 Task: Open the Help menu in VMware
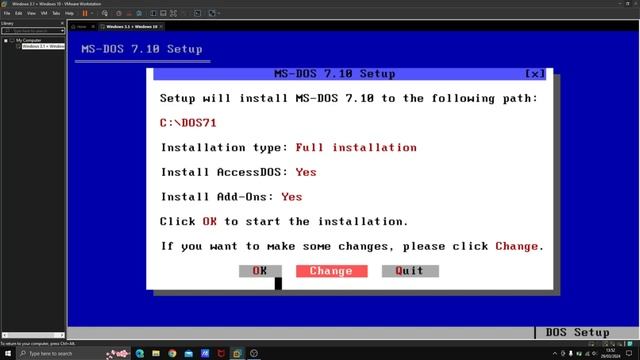click(x=69, y=13)
